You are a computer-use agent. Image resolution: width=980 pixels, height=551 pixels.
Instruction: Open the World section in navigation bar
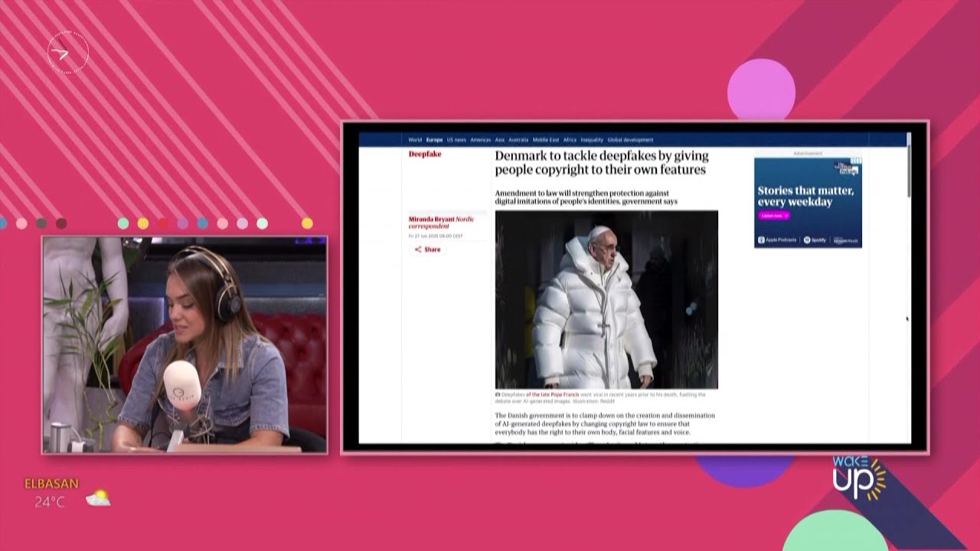[415, 140]
